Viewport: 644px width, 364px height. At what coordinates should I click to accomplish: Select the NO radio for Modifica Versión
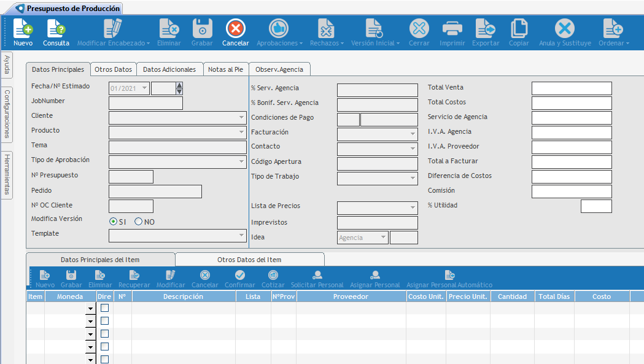tap(138, 222)
